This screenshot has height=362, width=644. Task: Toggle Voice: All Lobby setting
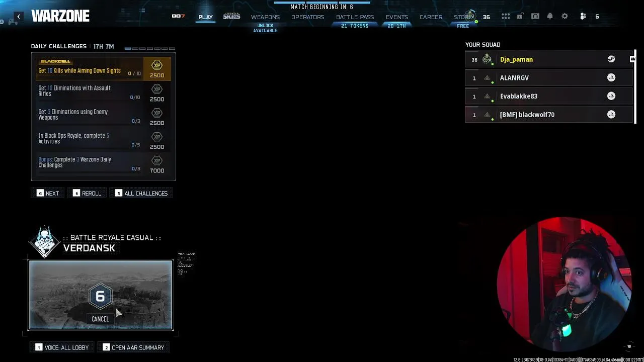coord(62,347)
